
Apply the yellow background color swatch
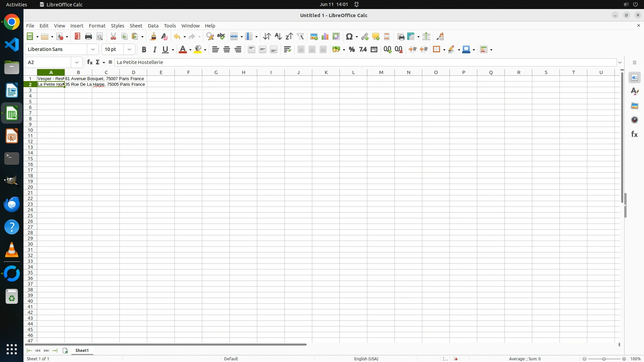(198, 50)
